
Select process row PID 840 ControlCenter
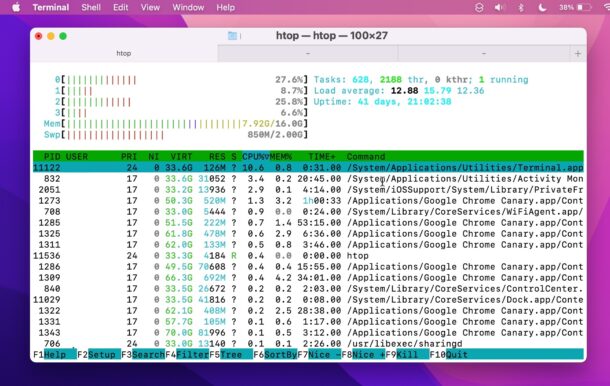point(308,289)
